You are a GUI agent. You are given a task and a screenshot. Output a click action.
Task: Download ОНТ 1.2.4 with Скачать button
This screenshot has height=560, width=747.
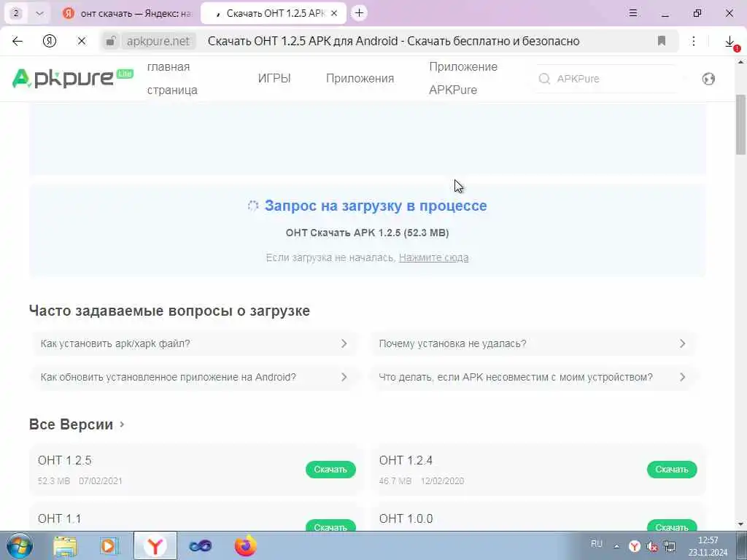672,470
